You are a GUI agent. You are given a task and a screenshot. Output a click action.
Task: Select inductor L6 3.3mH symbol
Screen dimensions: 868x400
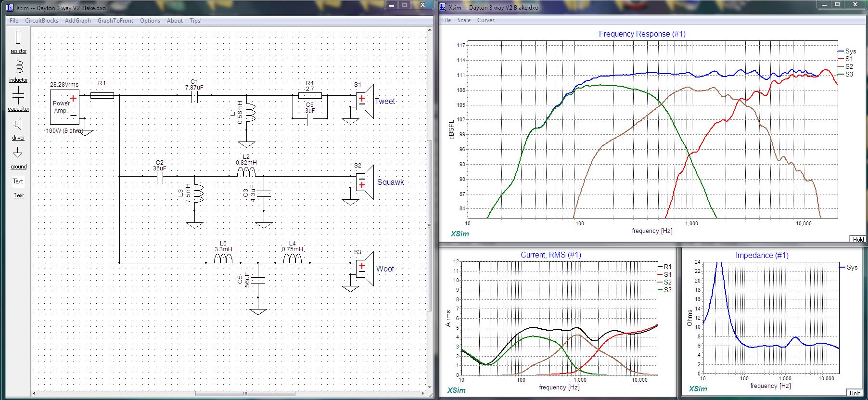click(223, 259)
